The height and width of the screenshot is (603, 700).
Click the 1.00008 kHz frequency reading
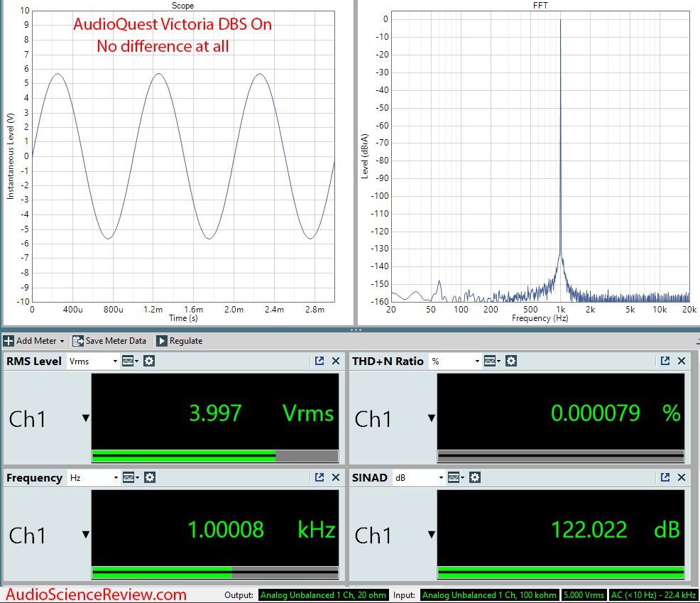(261, 530)
